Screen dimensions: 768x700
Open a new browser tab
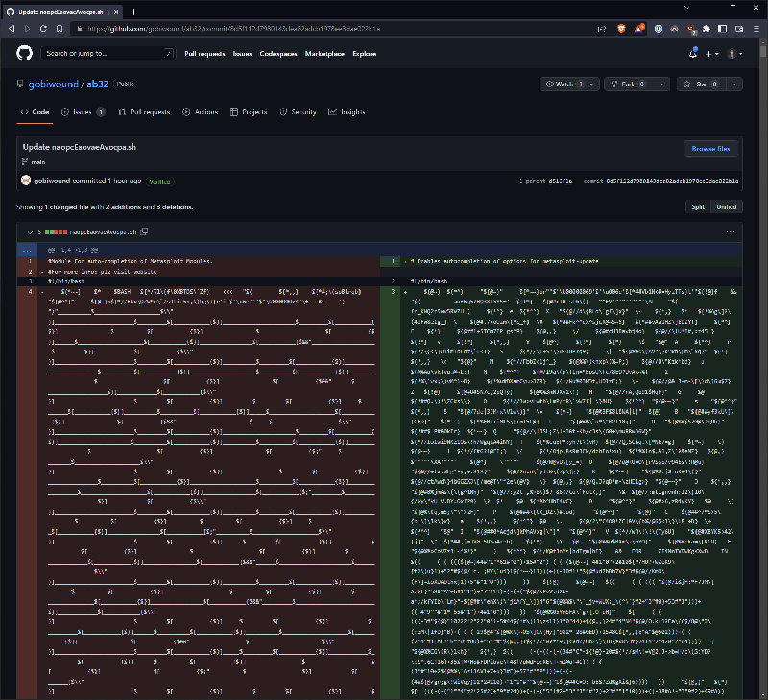click(133, 12)
